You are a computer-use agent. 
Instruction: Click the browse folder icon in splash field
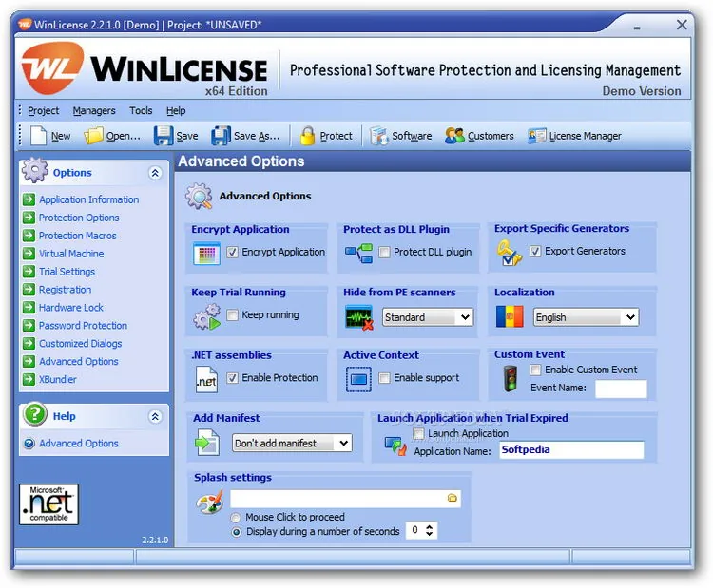click(452, 498)
